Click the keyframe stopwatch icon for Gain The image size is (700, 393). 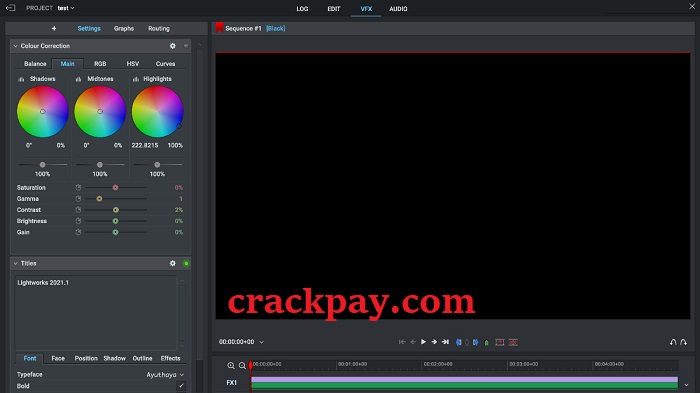tap(78, 232)
